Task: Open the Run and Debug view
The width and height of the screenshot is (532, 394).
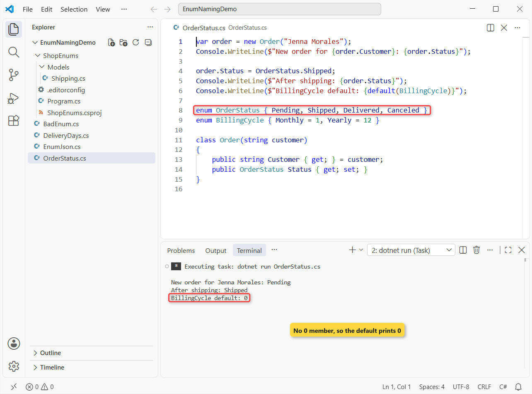Action: point(14,98)
